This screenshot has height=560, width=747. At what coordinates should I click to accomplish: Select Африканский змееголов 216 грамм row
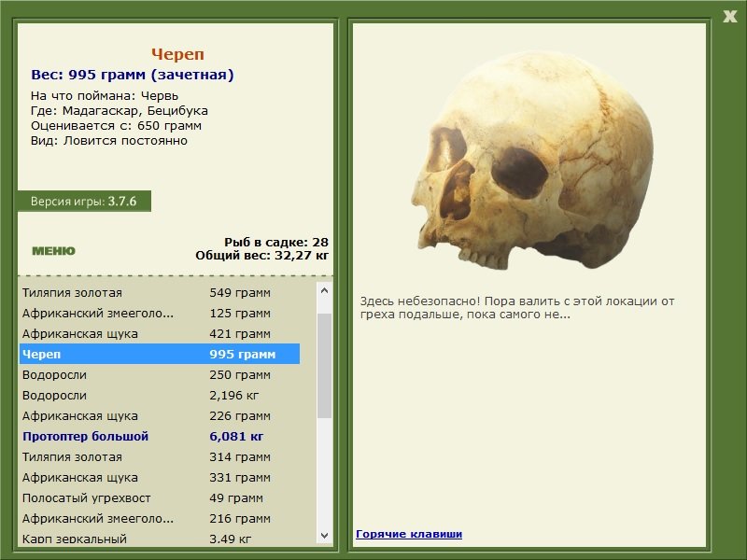click(x=160, y=518)
